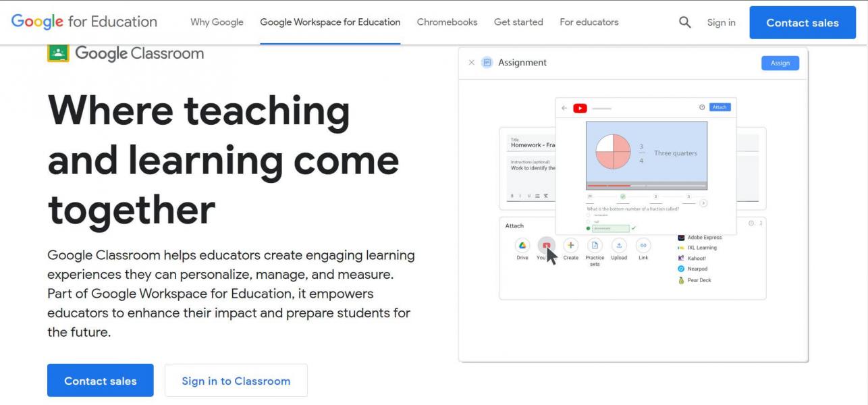Select the denominator answer radio button
The image size is (868, 405).
click(588, 215)
